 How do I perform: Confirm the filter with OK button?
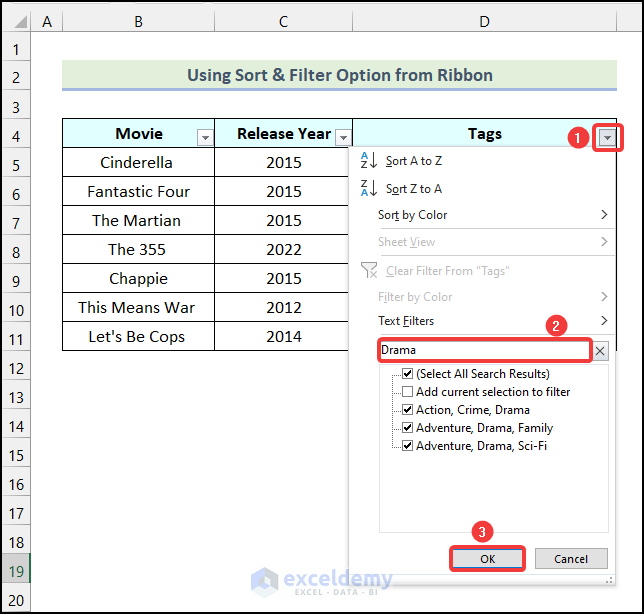click(487, 559)
